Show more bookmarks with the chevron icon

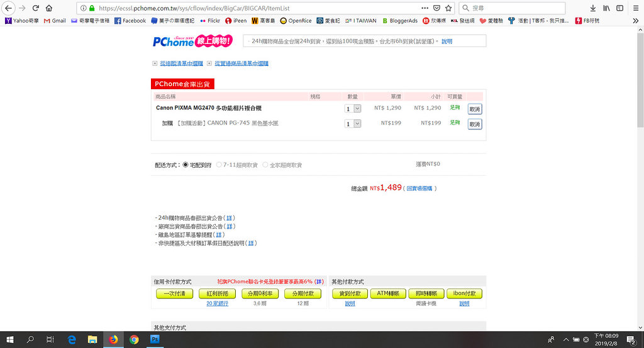point(636,21)
